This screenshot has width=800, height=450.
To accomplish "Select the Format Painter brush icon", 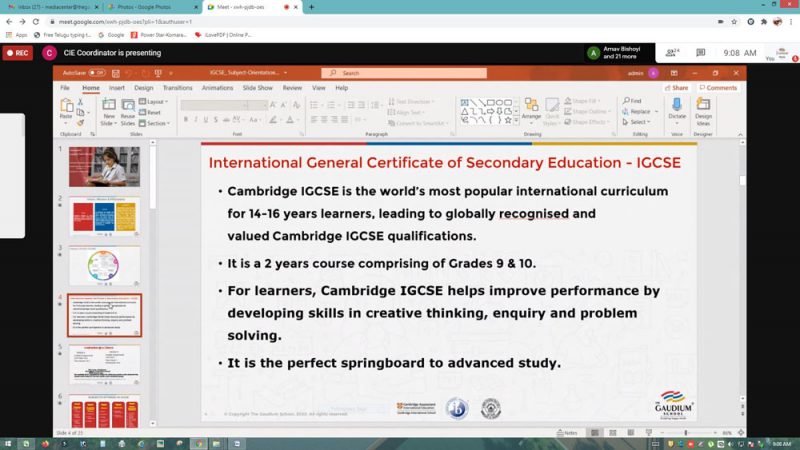I will coord(81,122).
